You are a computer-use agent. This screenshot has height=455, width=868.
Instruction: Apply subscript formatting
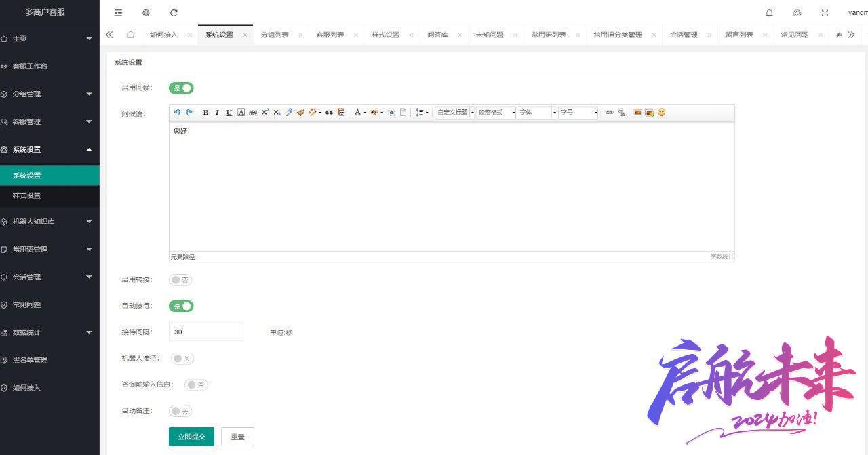point(277,113)
